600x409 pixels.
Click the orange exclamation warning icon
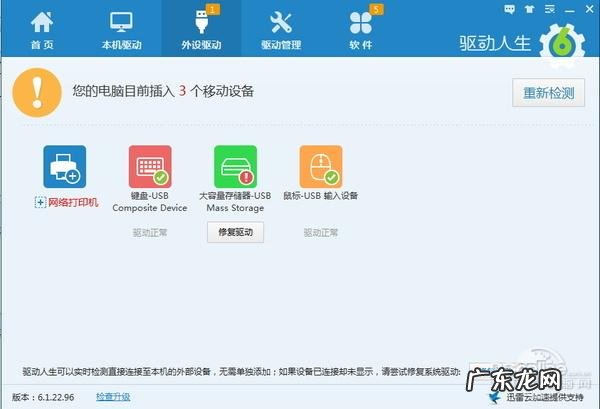click(x=37, y=92)
